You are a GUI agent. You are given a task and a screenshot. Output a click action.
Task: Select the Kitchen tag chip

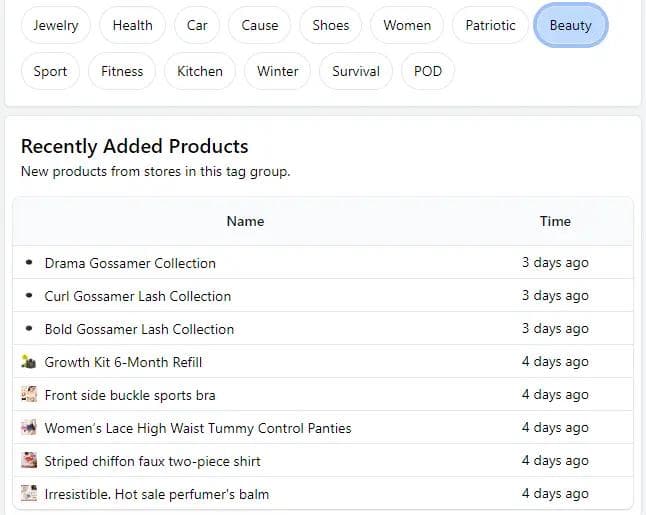(200, 71)
